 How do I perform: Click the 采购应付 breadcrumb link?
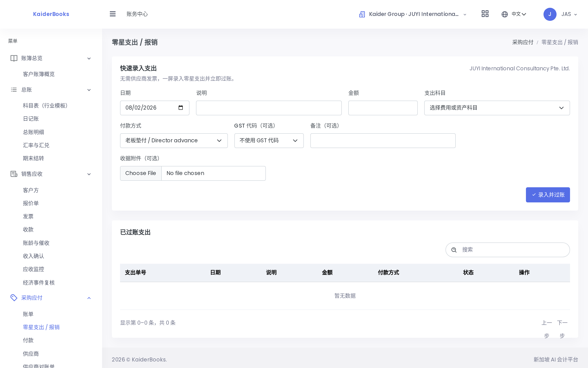click(523, 42)
